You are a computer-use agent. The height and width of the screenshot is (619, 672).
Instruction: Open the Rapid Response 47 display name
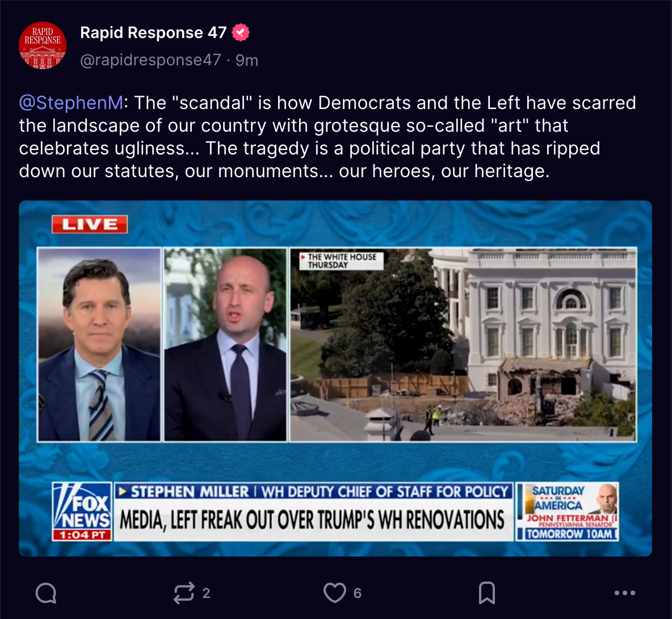point(153,32)
